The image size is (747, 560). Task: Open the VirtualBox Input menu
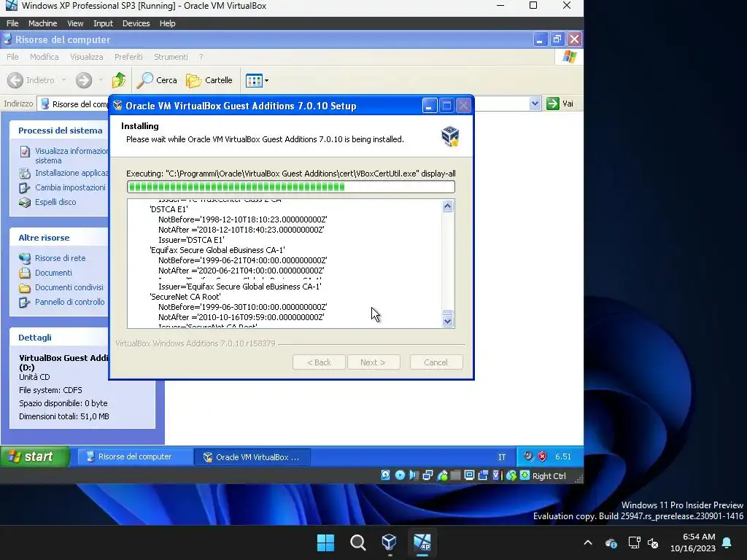[x=103, y=23]
